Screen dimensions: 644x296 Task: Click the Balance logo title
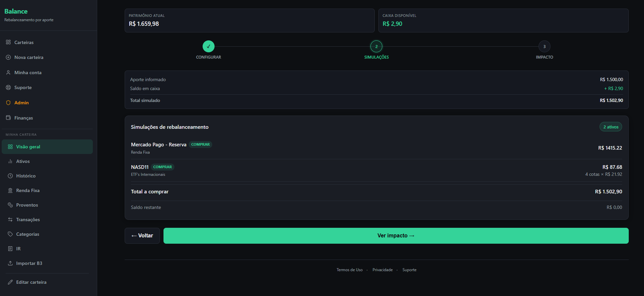pos(16,11)
